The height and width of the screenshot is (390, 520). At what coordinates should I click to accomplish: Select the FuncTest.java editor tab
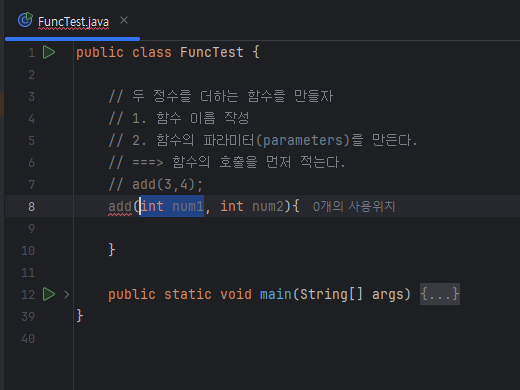coord(73,21)
